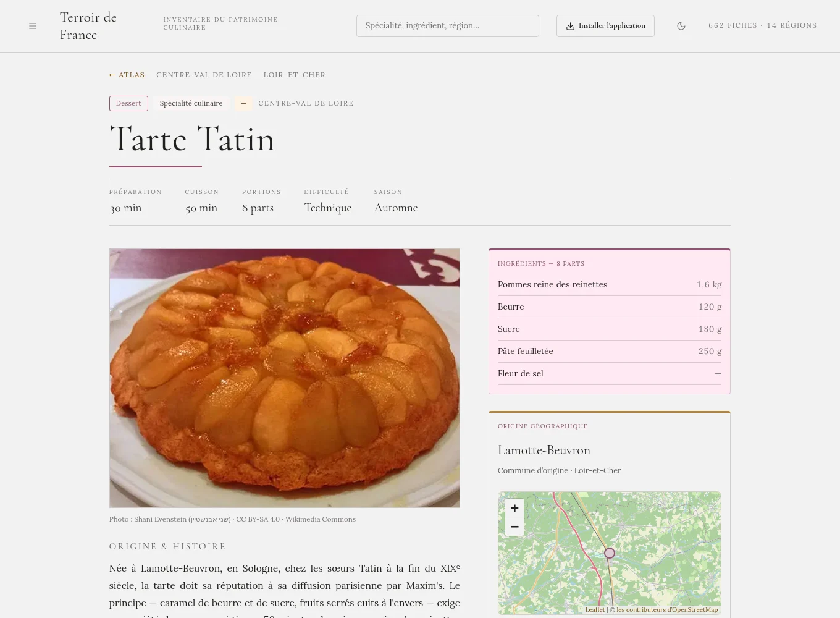The image size is (840, 618).
Task: Click the Lamotte-Beuvron map marker
Action: click(610, 553)
